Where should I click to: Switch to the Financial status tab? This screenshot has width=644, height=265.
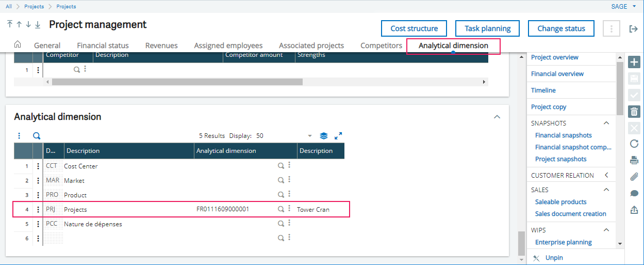(x=103, y=45)
